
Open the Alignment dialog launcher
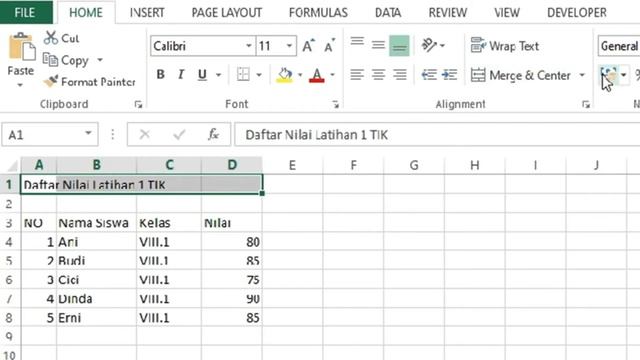(x=586, y=104)
